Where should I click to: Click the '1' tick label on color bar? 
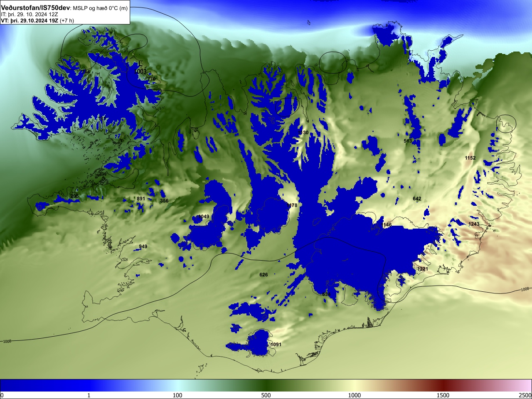tap(89, 395)
